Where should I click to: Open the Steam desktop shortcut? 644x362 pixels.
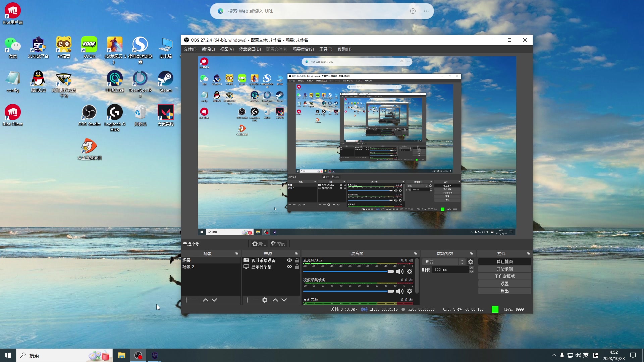coord(166,81)
